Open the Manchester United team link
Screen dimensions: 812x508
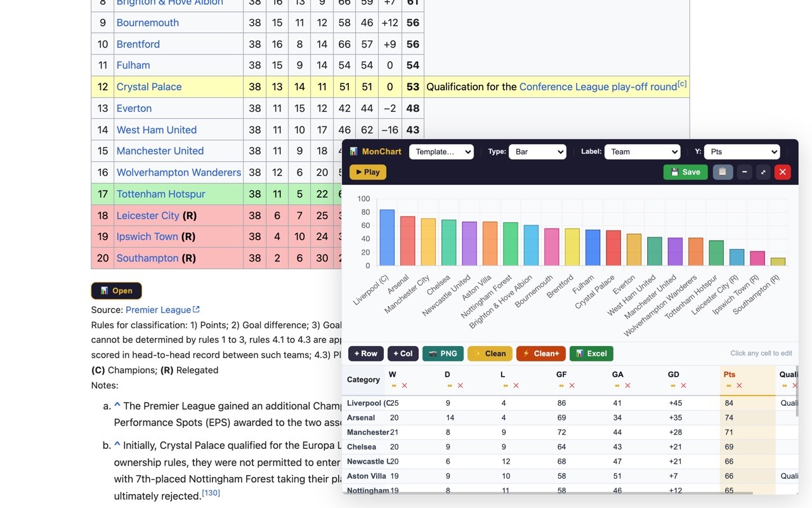point(160,151)
